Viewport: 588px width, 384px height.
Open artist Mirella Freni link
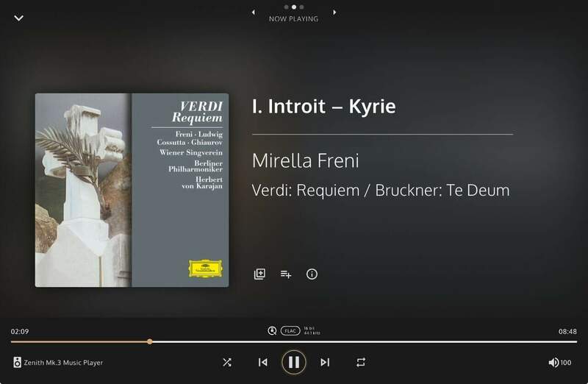point(305,160)
